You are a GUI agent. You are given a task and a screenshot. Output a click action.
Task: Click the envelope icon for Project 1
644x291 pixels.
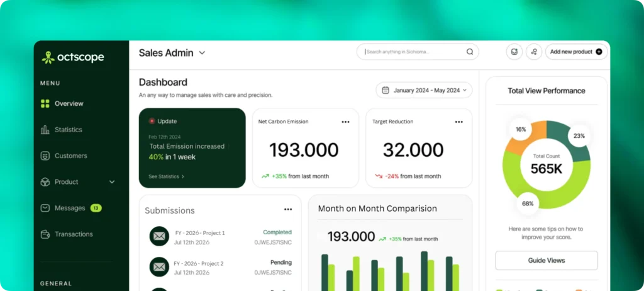(159, 236)
